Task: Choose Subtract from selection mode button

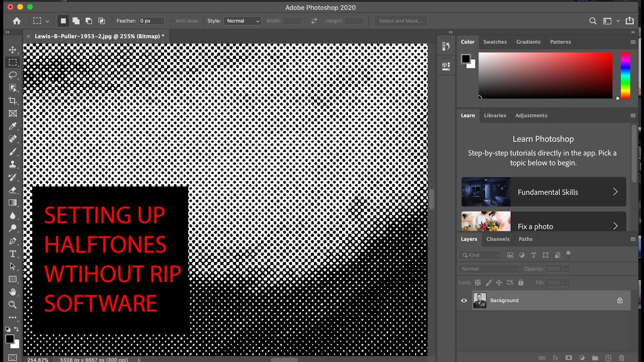Action: coord(89,21)
